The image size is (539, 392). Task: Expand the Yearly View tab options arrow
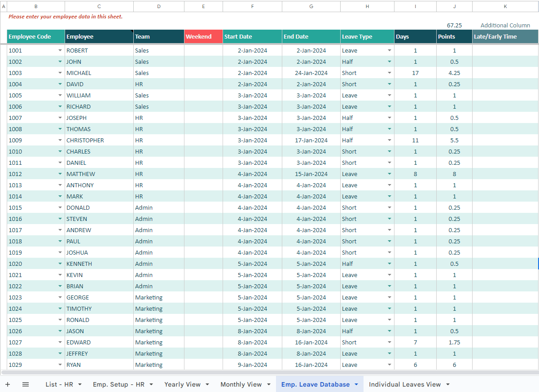pos(207,384)
